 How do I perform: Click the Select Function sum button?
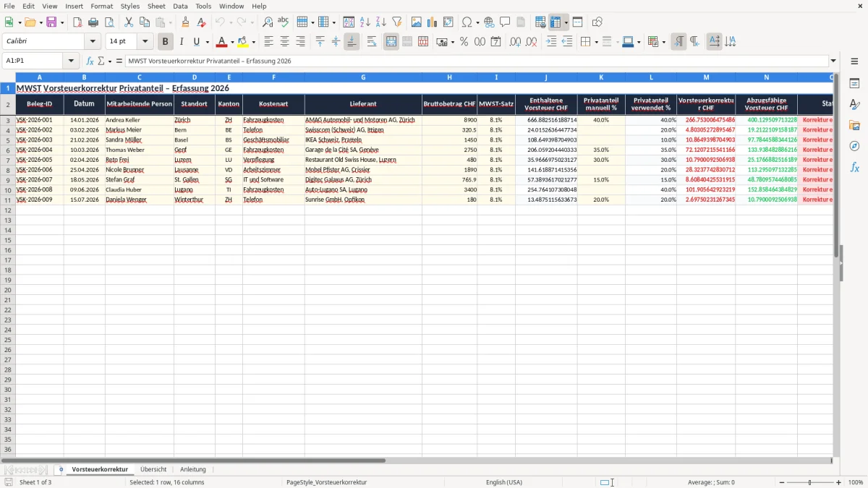[102, 61]
